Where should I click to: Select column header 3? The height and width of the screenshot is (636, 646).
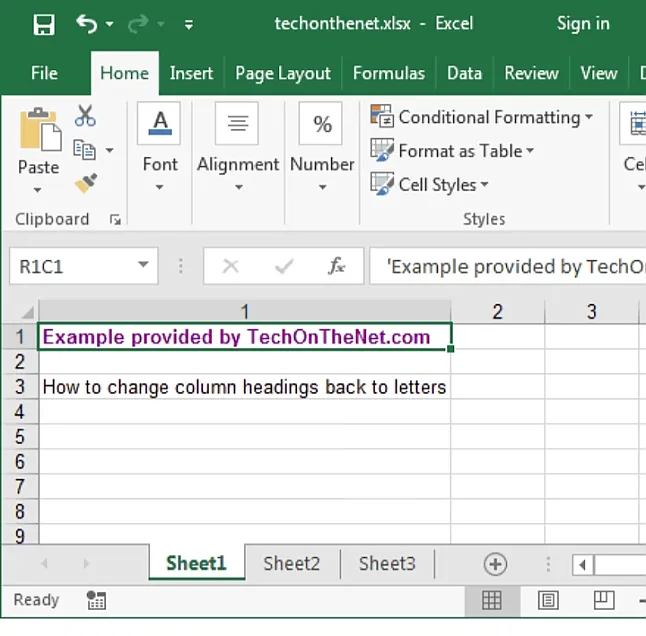click(592, 312)
